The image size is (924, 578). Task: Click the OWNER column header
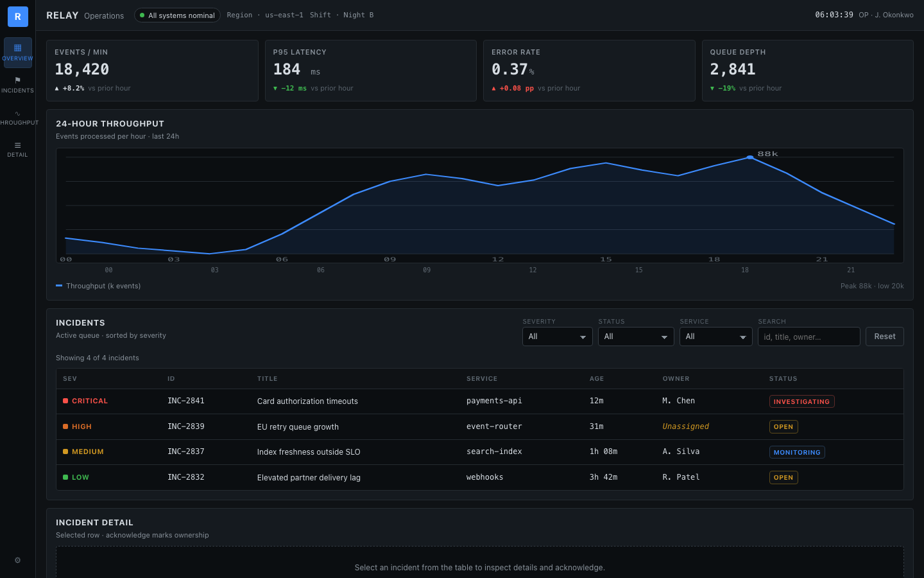point(676,379)
